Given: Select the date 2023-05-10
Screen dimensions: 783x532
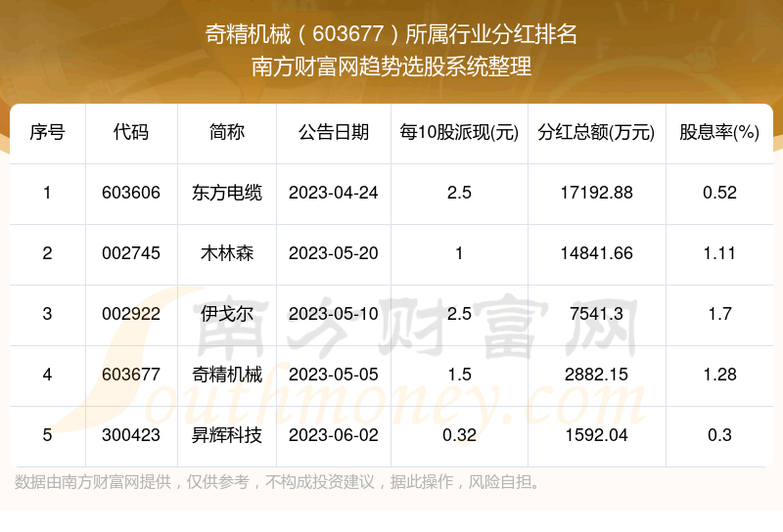Looking at the screenshot, I should click(x=334, y=314).
